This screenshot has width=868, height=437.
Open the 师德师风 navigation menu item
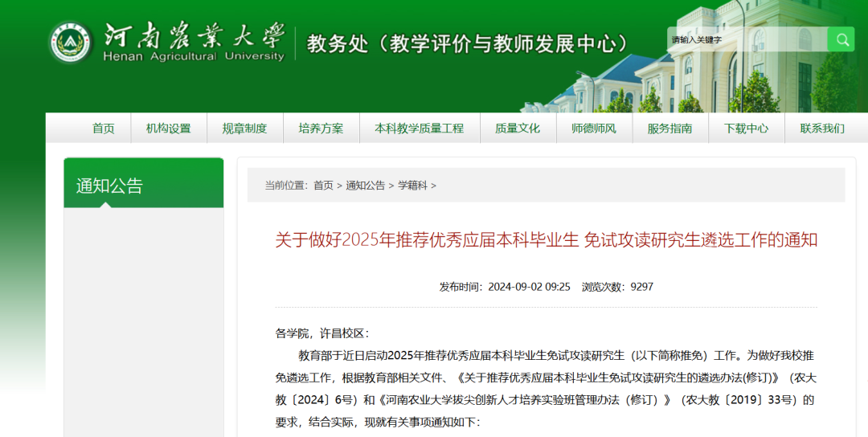594,129
